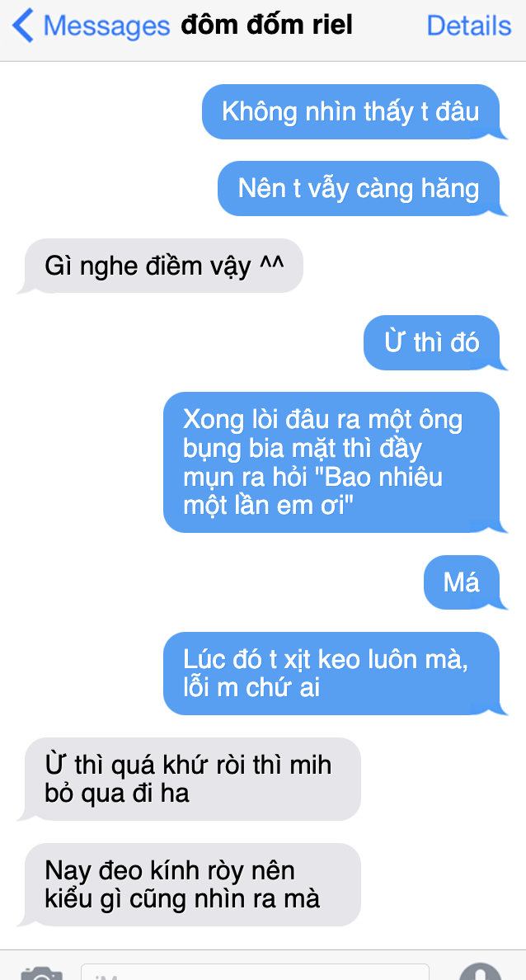Screen dimensions: 526x980
Task: Open conversation Details
Action: click(x=468, y=26)
